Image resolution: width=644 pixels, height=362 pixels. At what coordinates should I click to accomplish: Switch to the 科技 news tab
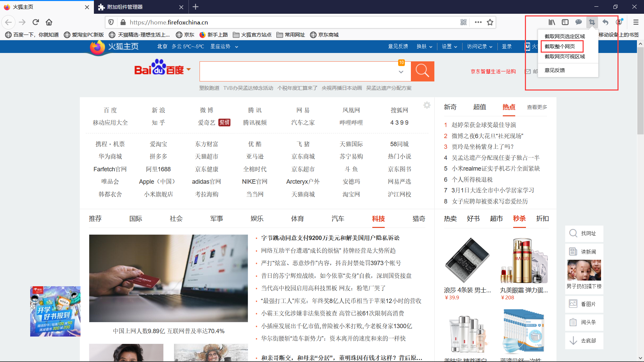(378, 219)
